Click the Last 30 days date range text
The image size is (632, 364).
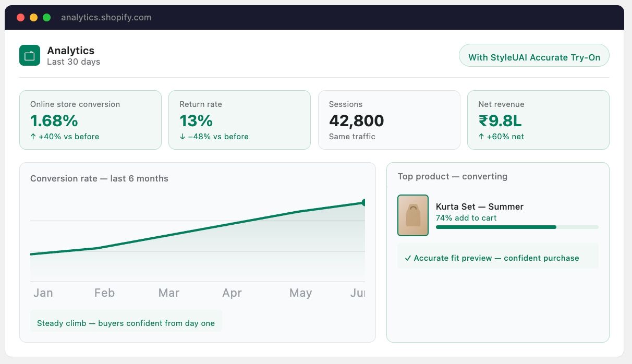pyautogui.click(x=74, y=62)
